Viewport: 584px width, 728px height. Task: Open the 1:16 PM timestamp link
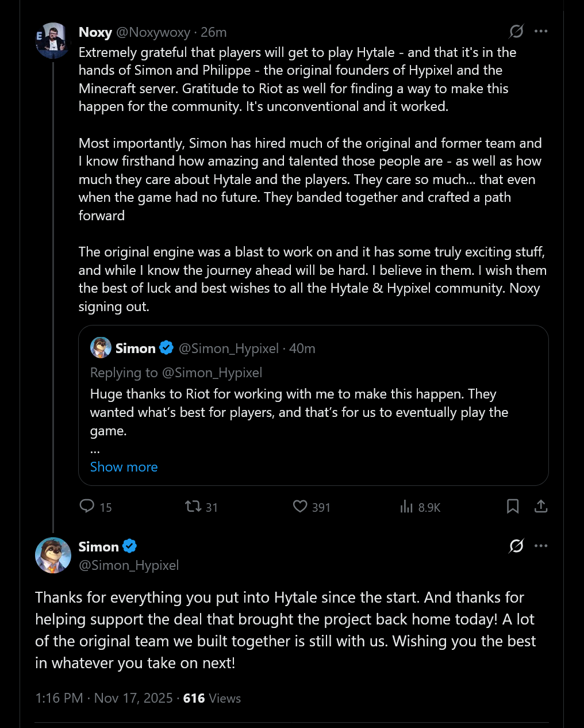[x=57, y=698]
